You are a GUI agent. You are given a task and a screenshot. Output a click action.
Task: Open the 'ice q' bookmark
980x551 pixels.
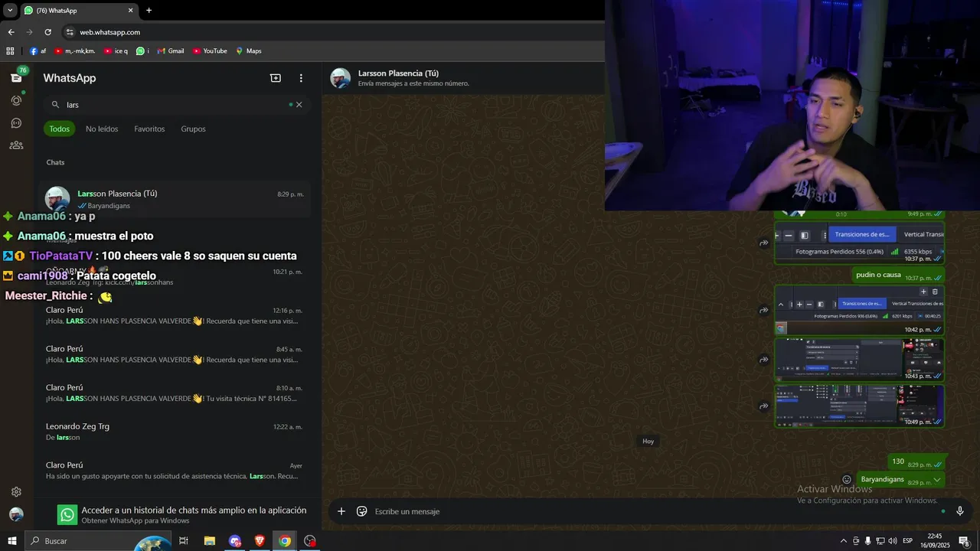click(116, 51)
